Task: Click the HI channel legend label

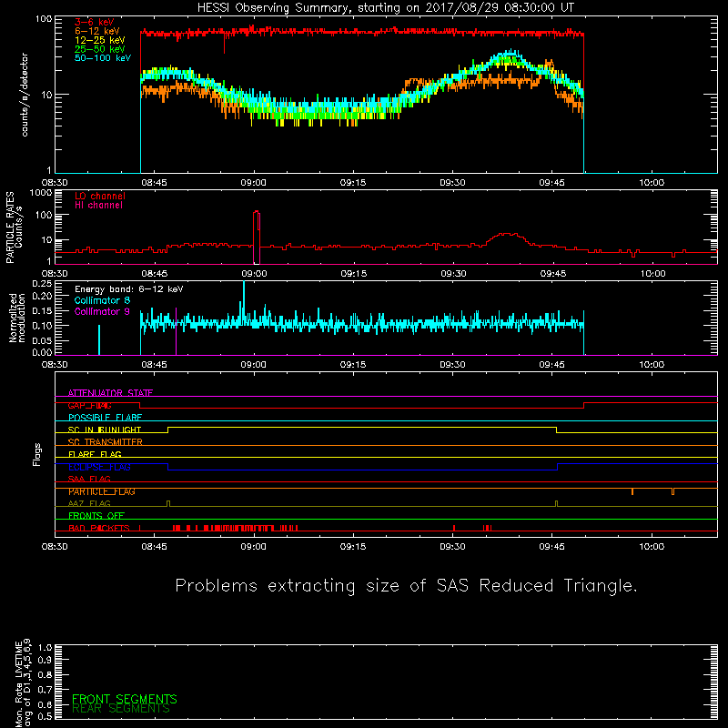Action: 98,206
